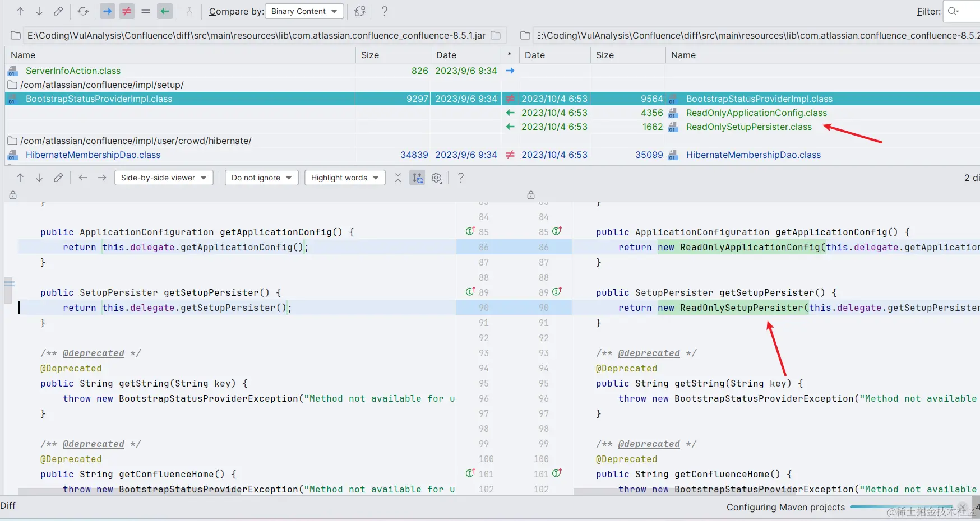Toggle showing equal files filter
The image size is (980, 521).
pos(146,11)
